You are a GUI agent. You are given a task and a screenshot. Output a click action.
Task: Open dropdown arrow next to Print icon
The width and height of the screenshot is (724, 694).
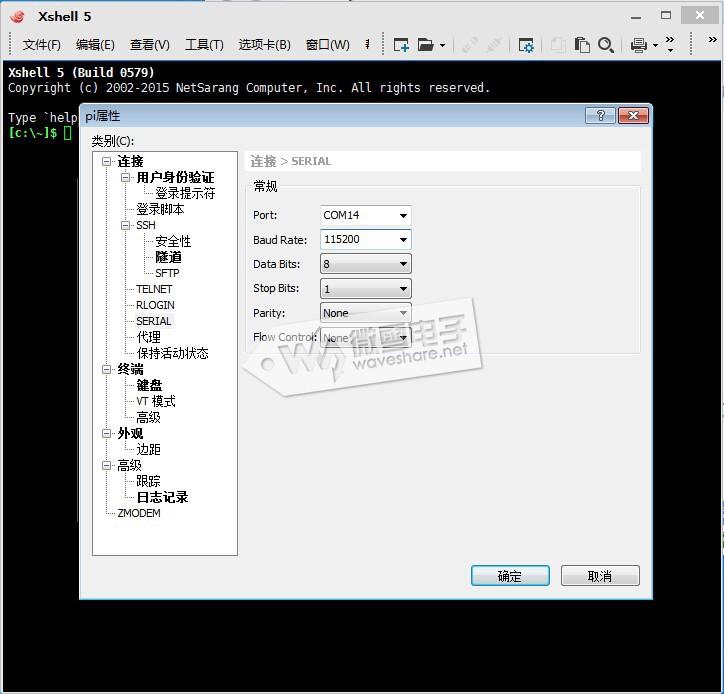pyautogui.click(x=655, y=45)
